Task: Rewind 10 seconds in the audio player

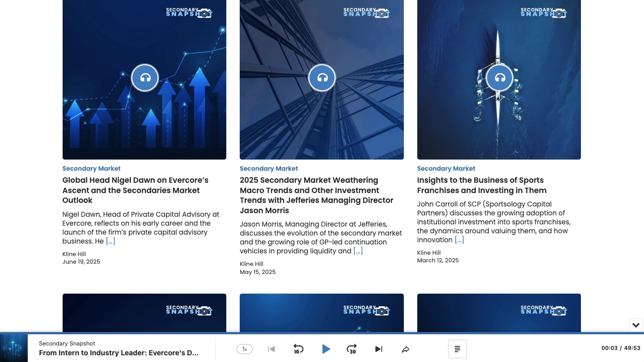Action: tap(298, 349)
